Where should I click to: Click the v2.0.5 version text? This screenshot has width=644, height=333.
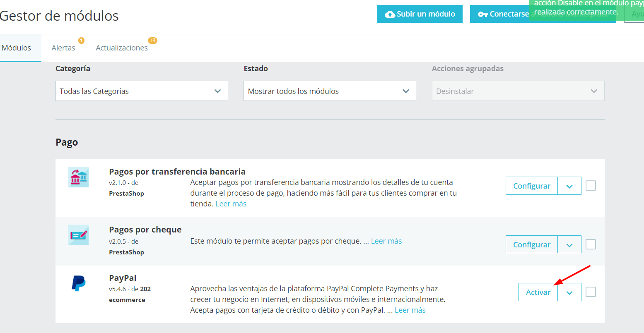coord(118,241)
